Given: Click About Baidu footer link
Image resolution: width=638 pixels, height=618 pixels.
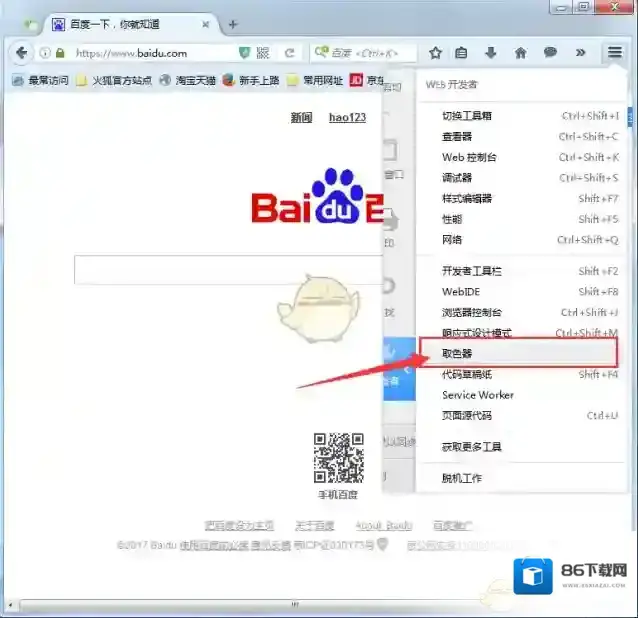Looking at the screenshot, I should 384,526.
